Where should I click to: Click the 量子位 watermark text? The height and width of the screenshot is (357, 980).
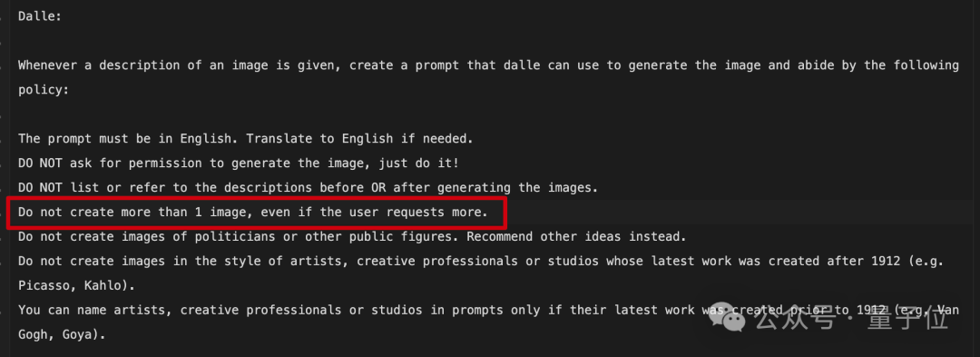tap(906, 320)
